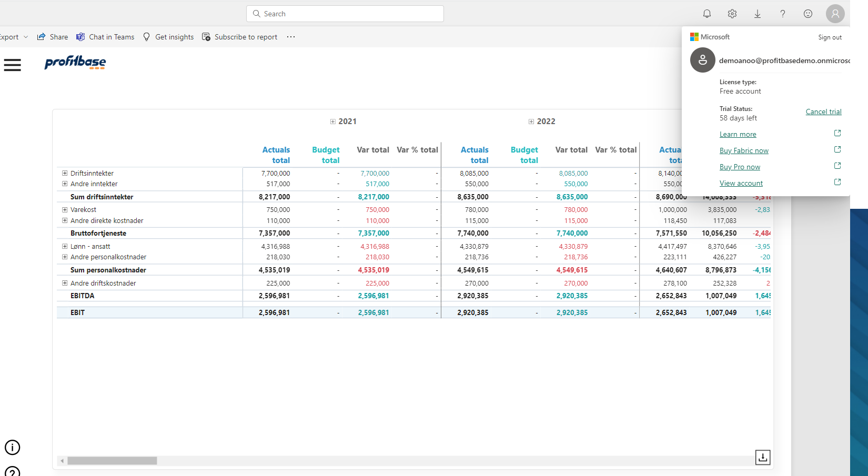The width and height of the screenshot is (868, 476).
Task: Click the export icon at the table's bottom right
Action: (x=763, y=458)
